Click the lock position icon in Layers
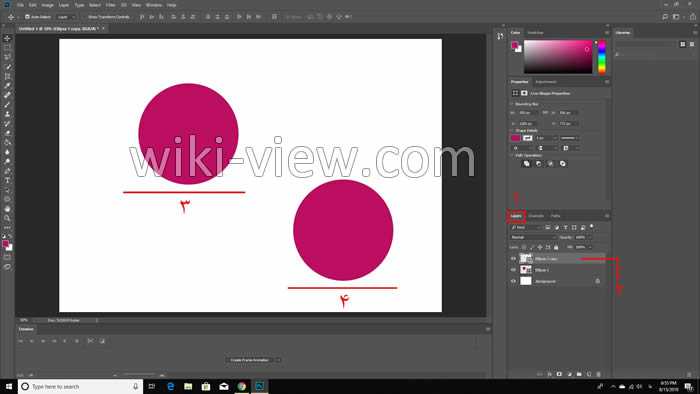The image size is (700, 394). (540, 247)
